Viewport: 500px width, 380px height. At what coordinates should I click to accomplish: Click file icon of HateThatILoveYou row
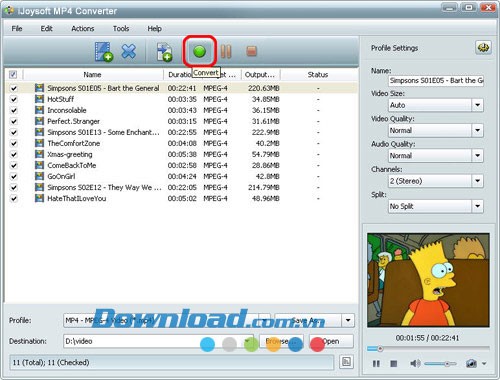coord(39,198)
